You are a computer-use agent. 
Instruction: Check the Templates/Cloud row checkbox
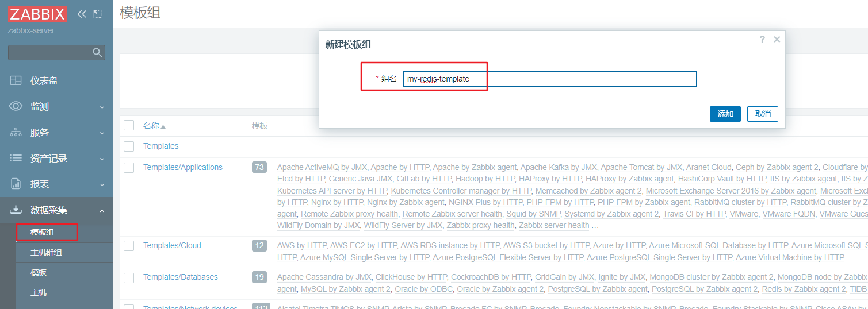point(129,245)
